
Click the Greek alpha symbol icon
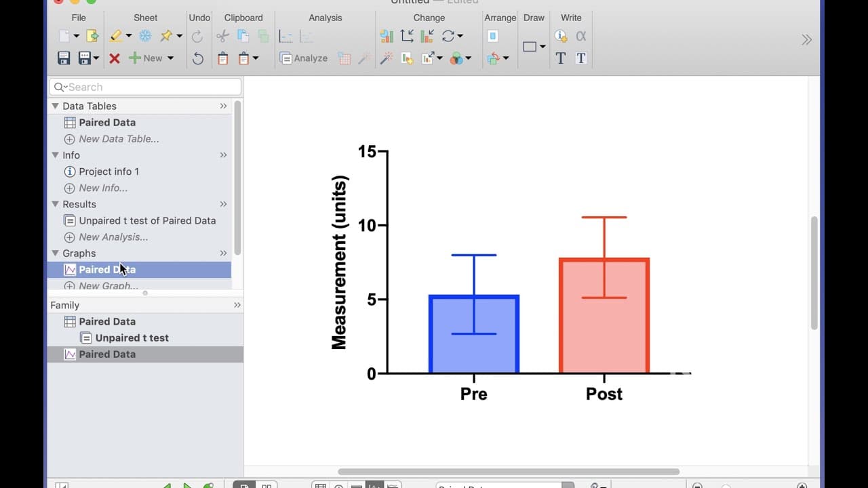pos(581,36)
